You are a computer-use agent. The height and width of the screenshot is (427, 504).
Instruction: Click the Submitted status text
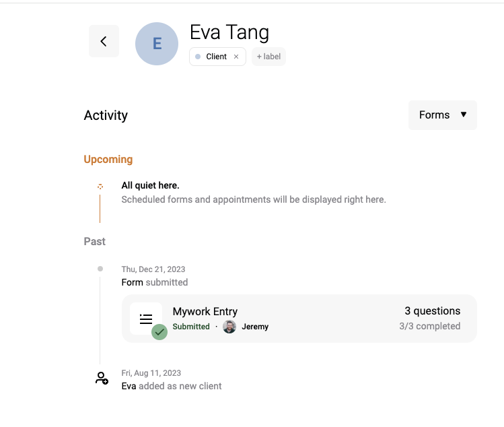191,327
